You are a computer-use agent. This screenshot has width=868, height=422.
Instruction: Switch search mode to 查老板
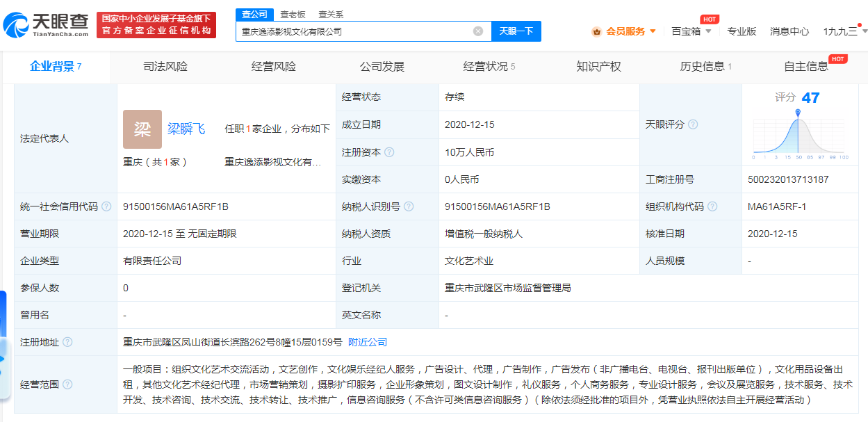(x=293, y=15)
